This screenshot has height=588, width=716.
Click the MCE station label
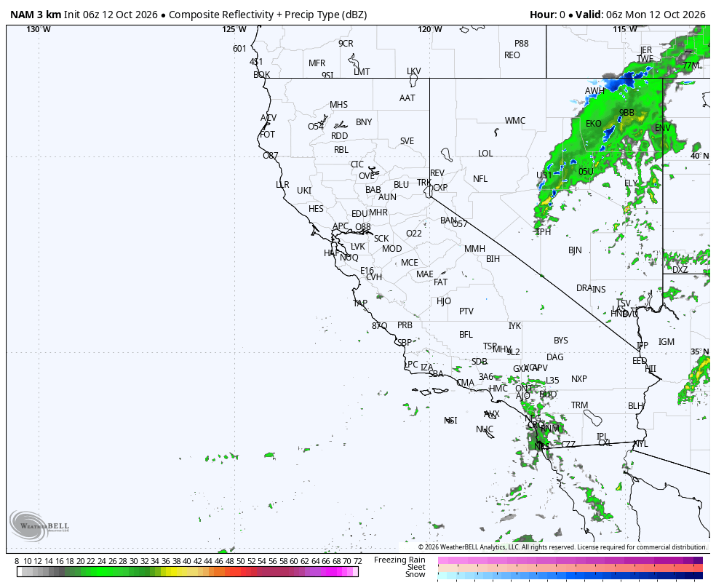[x=410, y=263]
